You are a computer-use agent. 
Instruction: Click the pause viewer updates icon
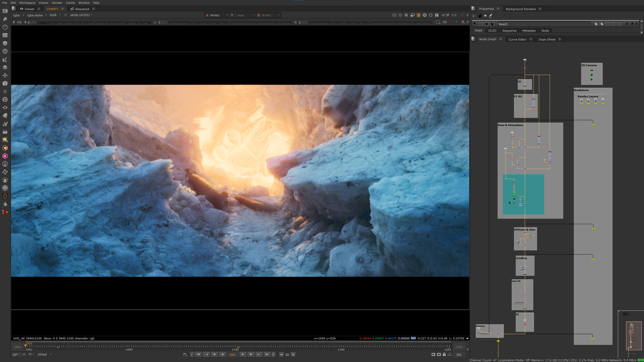(x=437, y=15)
